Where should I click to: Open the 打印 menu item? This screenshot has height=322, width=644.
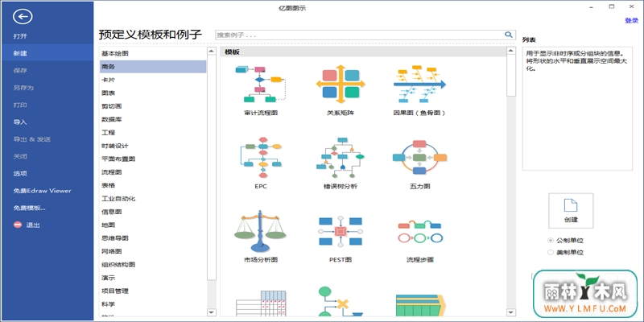coord(20,105)
